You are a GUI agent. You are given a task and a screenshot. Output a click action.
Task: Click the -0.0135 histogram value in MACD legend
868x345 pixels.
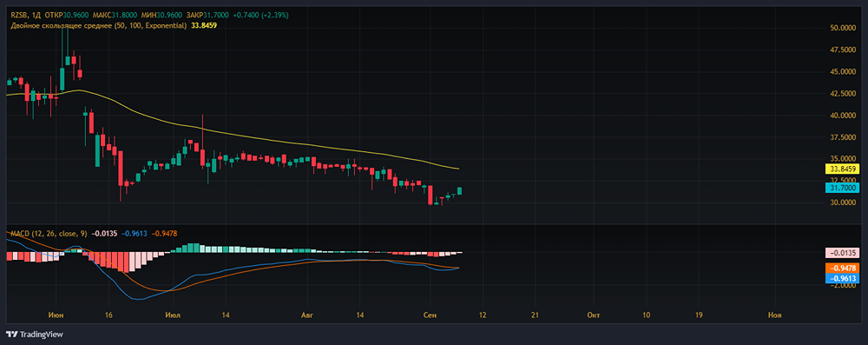coord(104,234)
